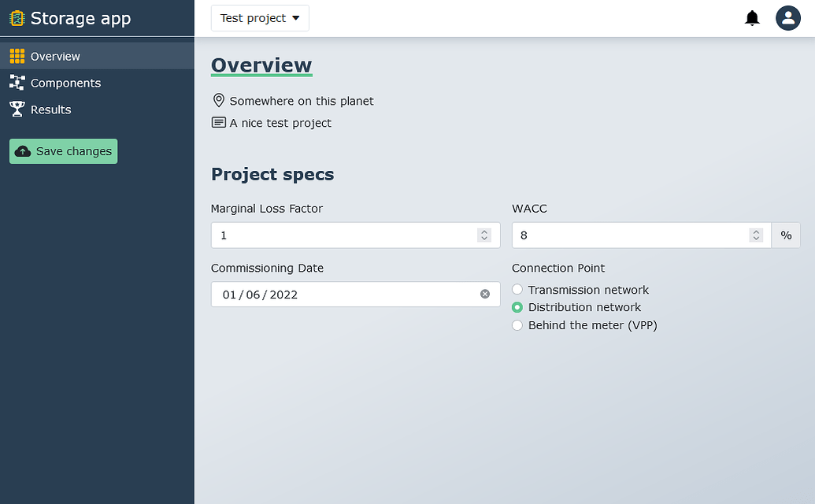Click the location pin icon
The image size is (815, 504).
pyautogui.click(x=219, y=101)
